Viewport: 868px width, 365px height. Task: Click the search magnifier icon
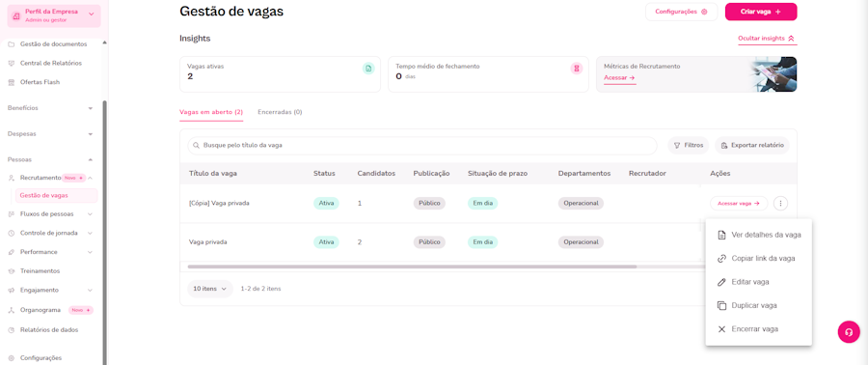[197, 145]
